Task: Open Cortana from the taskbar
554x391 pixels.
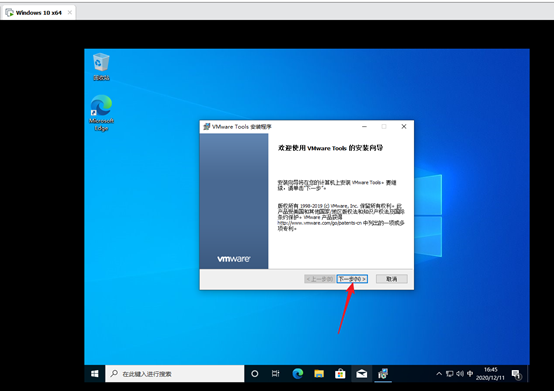Action: point(254,374)
